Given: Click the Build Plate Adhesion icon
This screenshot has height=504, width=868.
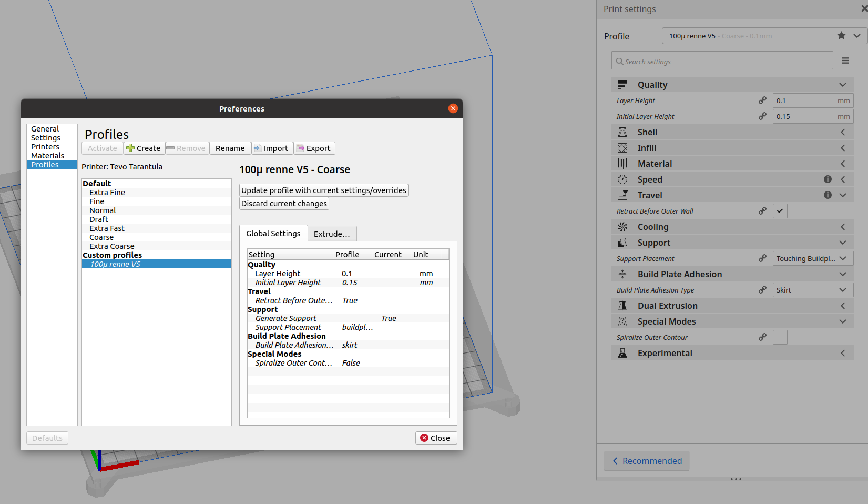Looking at the screenshot, I should tap(622, 274).
